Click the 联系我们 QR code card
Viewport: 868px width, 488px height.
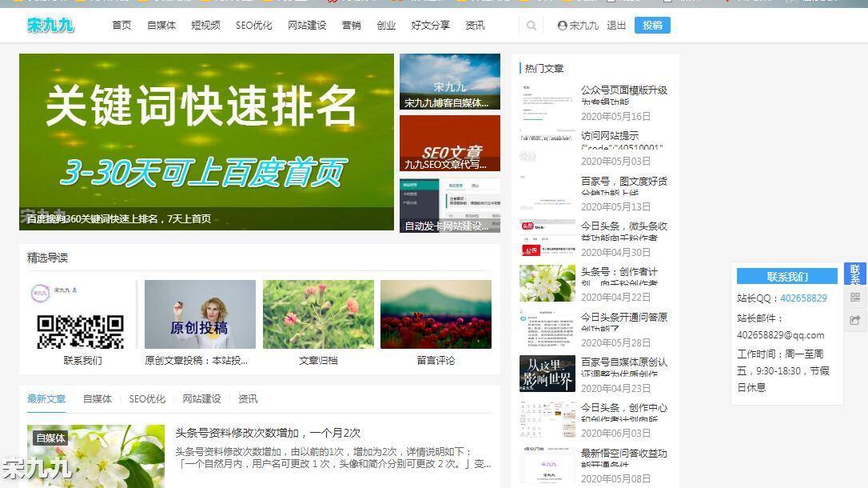coord(82,323)
